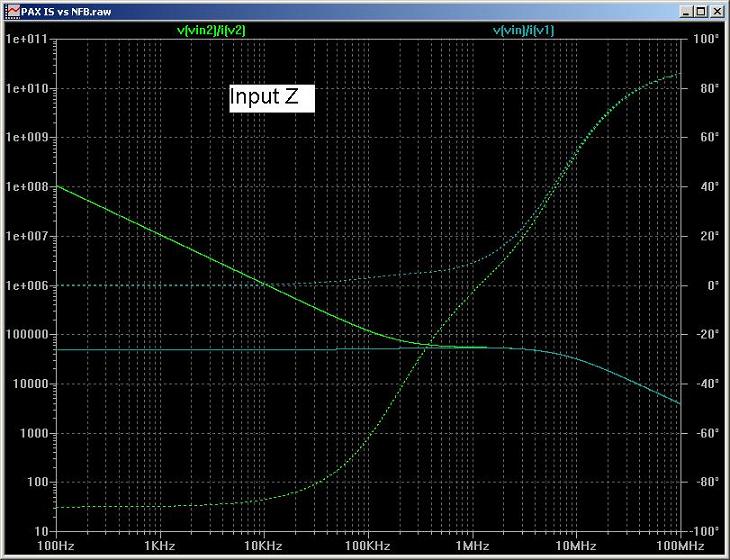The image size is (730, 560).
Task: Click the 100° phase axis label
Action: tap(707, 39)
